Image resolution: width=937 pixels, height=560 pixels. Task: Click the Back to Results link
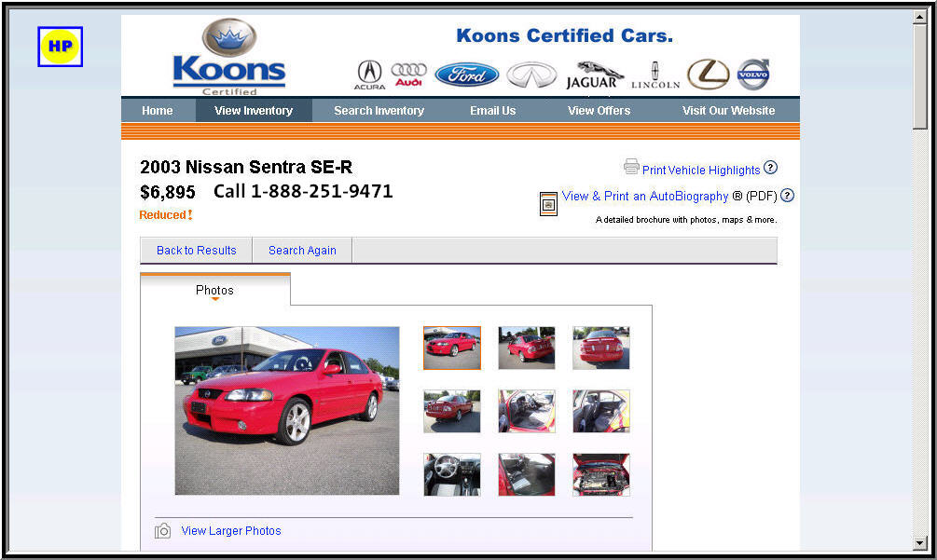tap(196, 250)
